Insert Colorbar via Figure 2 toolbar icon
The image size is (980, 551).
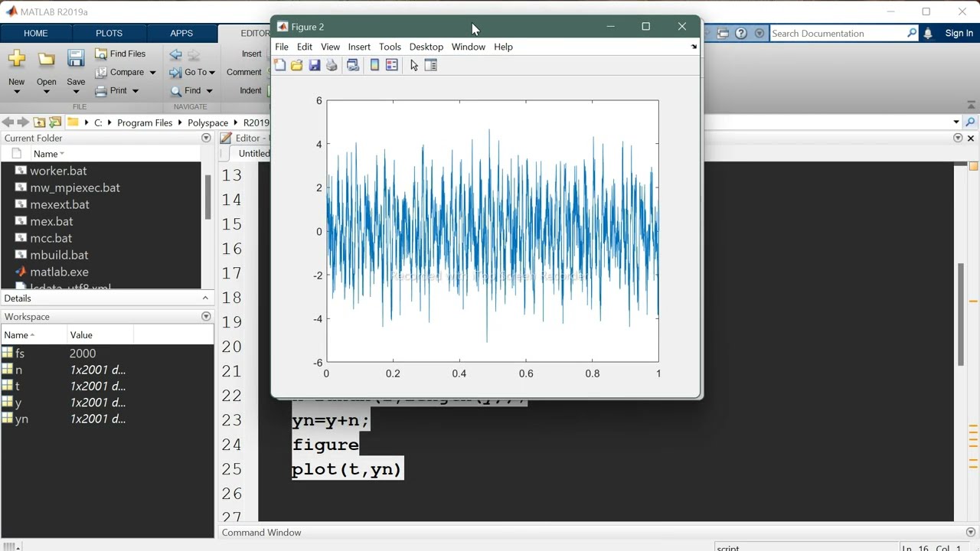tap(374, 66)
